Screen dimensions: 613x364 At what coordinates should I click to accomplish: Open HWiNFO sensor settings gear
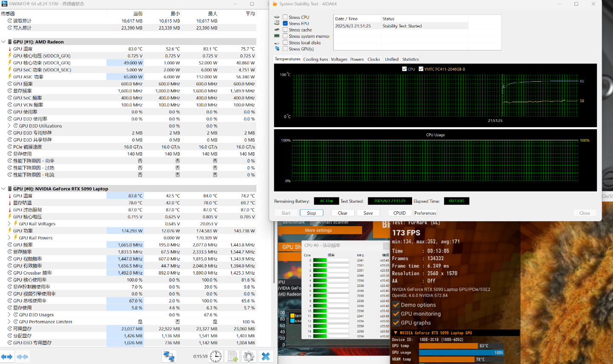point(249,356)
